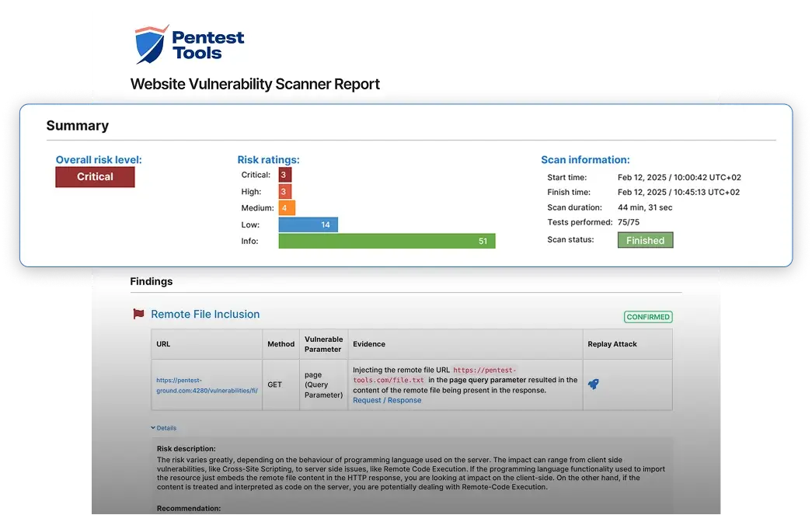The width and height of the screenshot is (812, 515).
Task: Select the chevron next to Details
Action: [152, 427]
